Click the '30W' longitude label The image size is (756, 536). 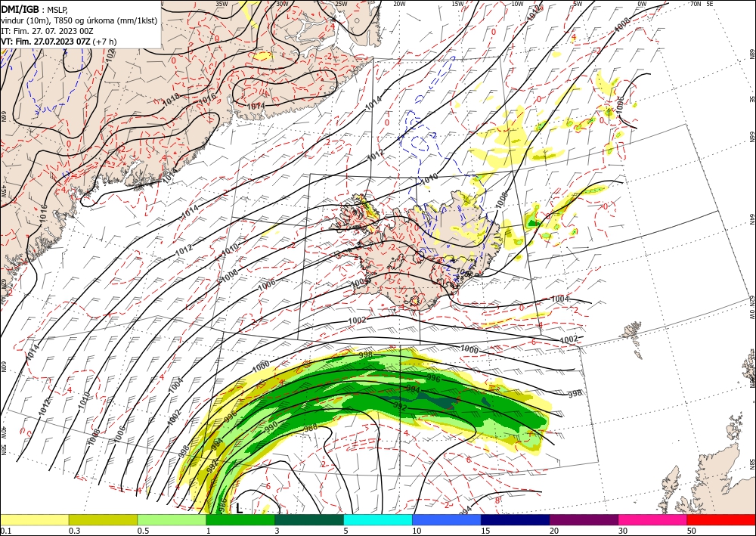click(283, 4)
